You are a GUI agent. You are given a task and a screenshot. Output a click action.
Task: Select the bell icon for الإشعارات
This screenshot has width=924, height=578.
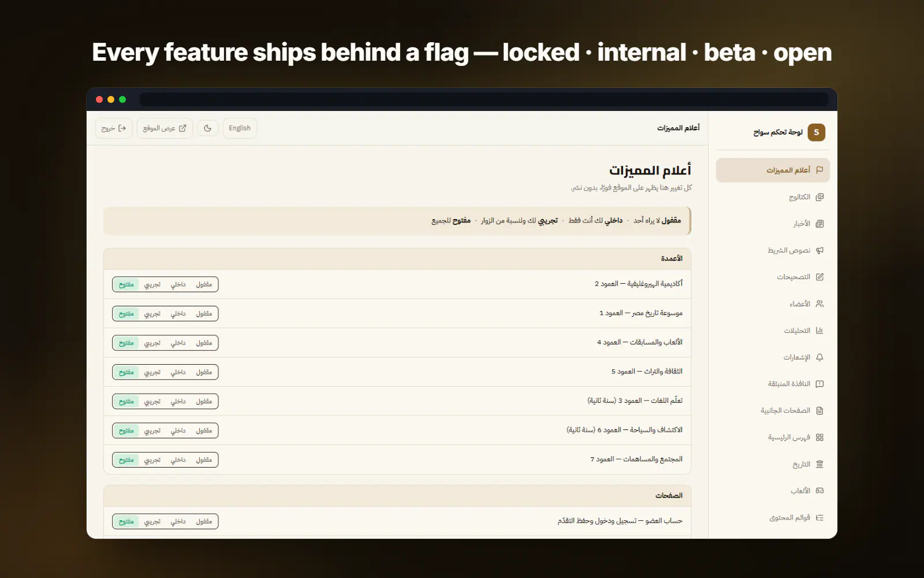pos(819,357)
